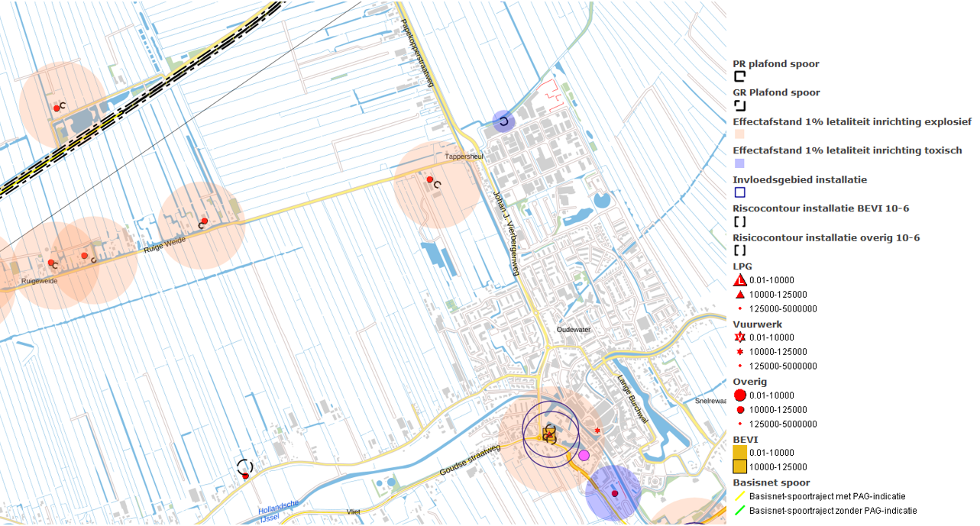Click the yellow met PAG-indicatie line symbol
The image size is (980, 526).
tap(739, 496)
